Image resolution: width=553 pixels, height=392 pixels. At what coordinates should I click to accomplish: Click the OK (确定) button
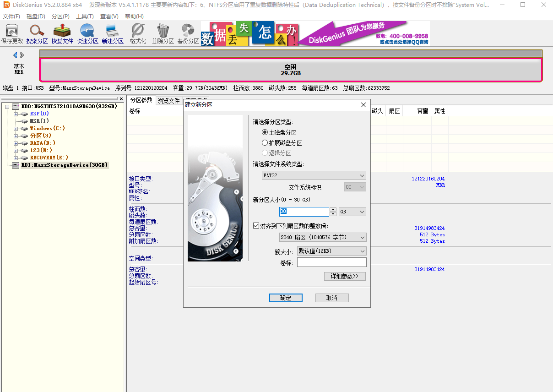286,298
